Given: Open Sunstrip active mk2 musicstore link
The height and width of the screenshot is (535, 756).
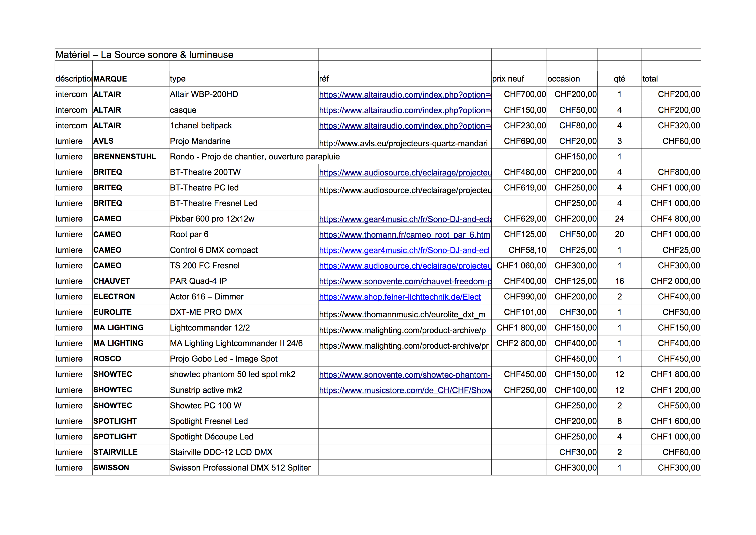Looking at the screenshot, I should pyautogui.click(x=405, y=390).
